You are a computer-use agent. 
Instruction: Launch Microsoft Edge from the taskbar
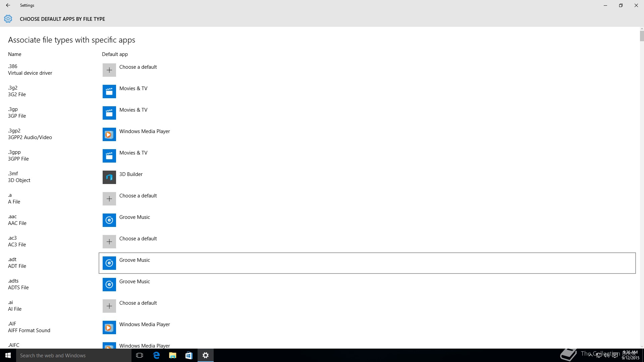pyautogui.click(x=156, y=355)
